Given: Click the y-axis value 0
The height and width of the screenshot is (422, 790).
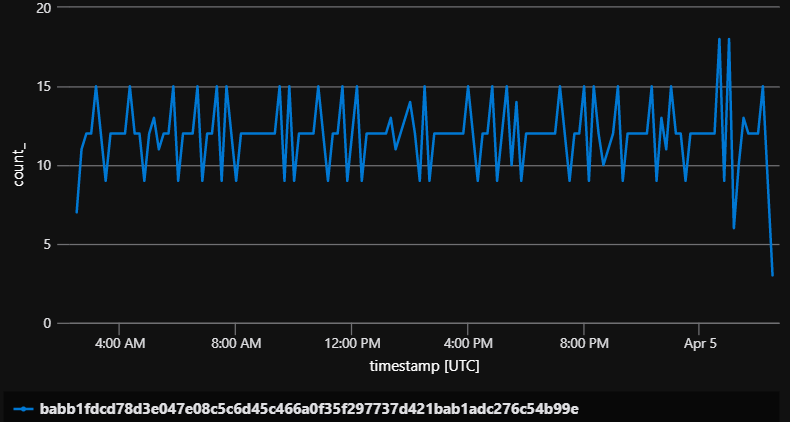Looking at the screenshot, I should pyautogui.click(x=46, y=323).
